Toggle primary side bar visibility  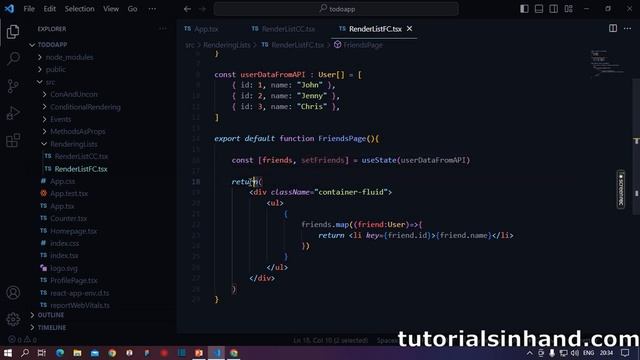[524, 9]
